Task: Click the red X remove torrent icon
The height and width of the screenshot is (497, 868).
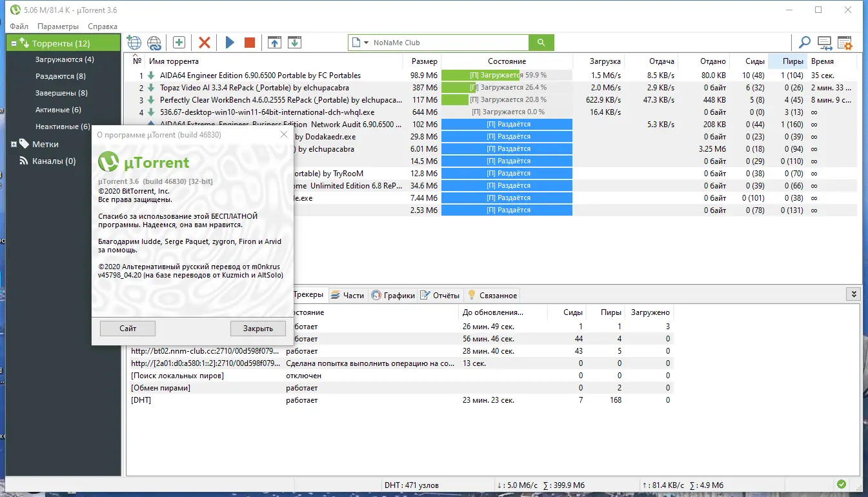Action: 205,43
